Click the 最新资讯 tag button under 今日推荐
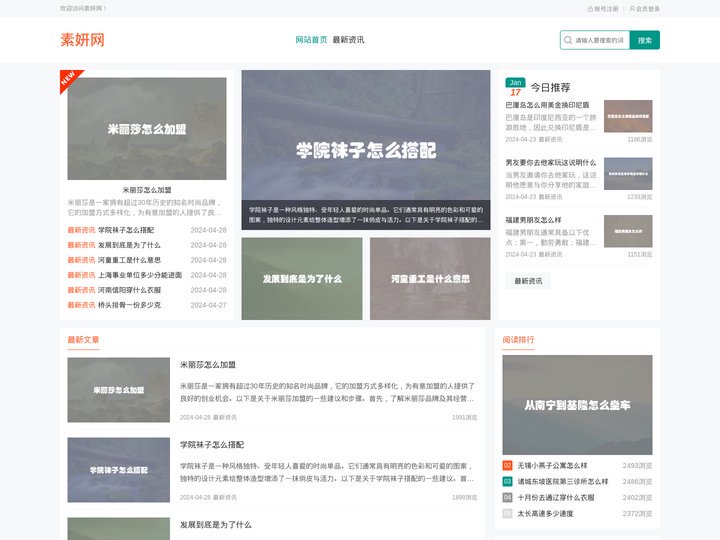 click(x=528, y=281)
